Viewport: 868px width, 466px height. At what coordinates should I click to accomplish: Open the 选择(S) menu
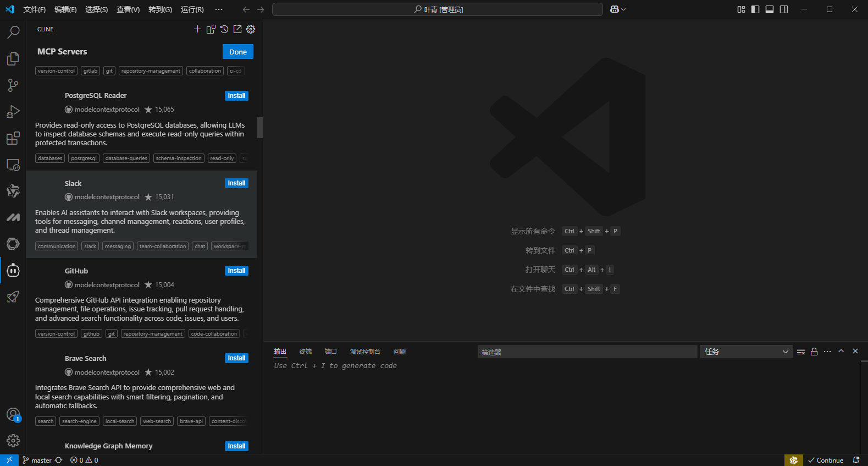[x=97, y=9]
